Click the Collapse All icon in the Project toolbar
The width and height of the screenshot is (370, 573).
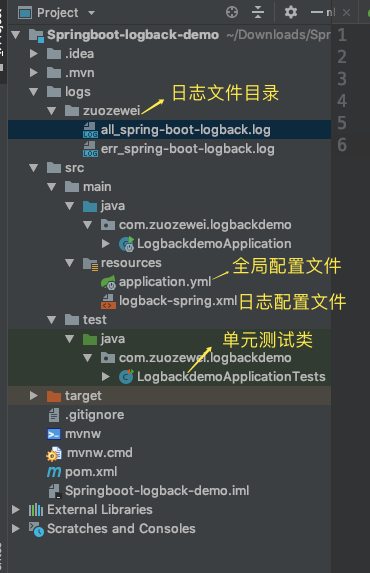point(258,12)
